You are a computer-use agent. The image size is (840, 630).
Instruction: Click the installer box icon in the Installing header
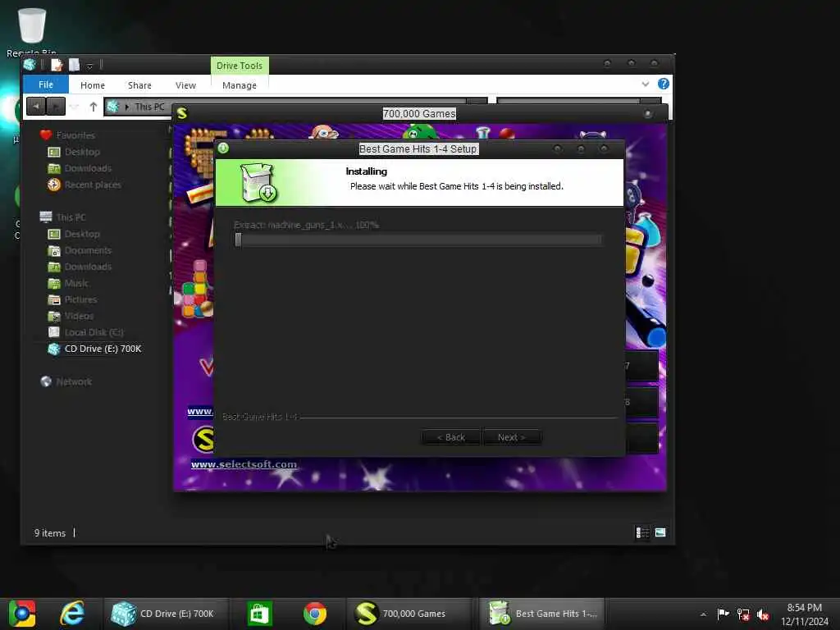click(x=258, y=183)
